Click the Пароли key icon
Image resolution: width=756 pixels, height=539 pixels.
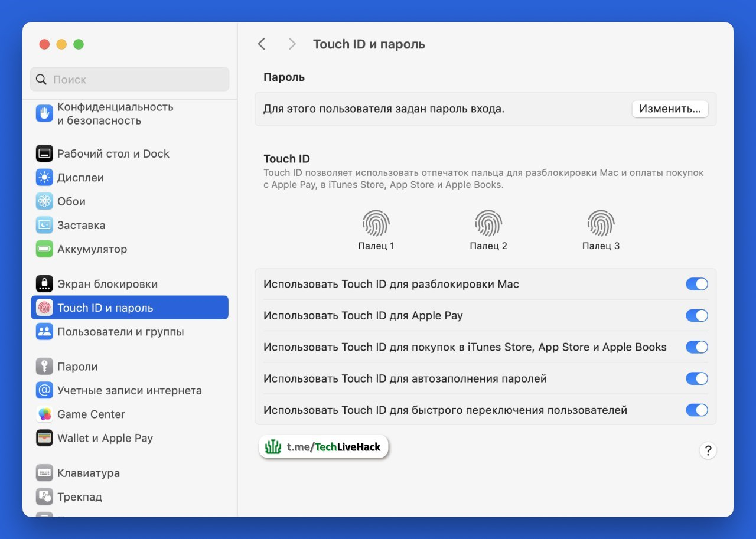pyautogui.click(x=44, y=367)
